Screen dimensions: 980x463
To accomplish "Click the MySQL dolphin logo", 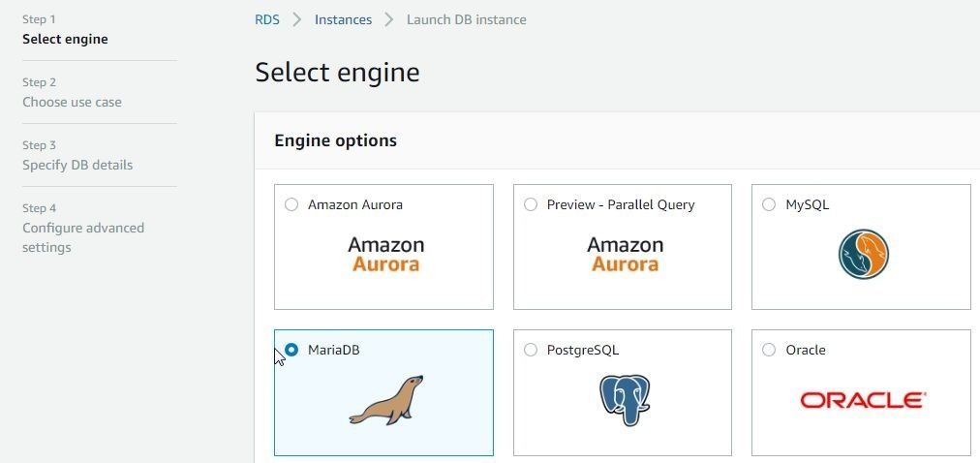I will coord(863,254).
